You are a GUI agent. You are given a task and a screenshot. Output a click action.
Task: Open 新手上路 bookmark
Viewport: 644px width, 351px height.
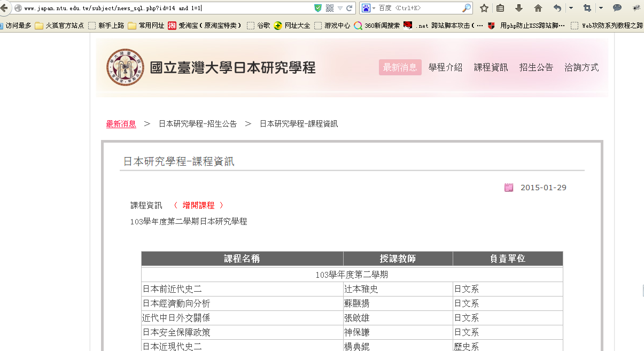tap(106, 25)
